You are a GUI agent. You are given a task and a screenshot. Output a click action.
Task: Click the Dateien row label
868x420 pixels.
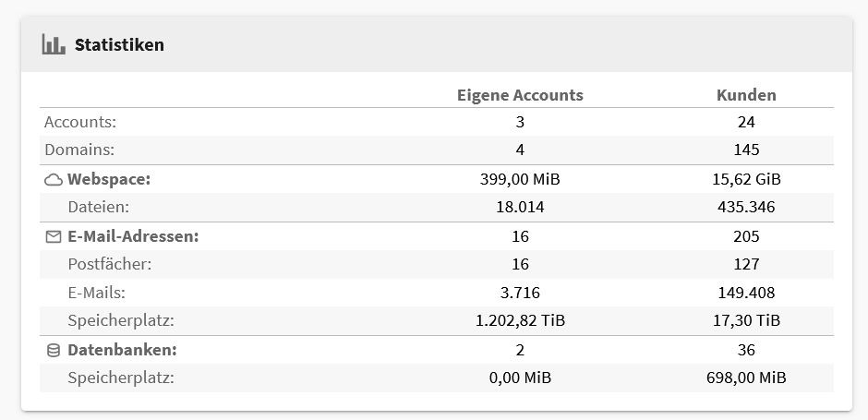coord(99,207)
